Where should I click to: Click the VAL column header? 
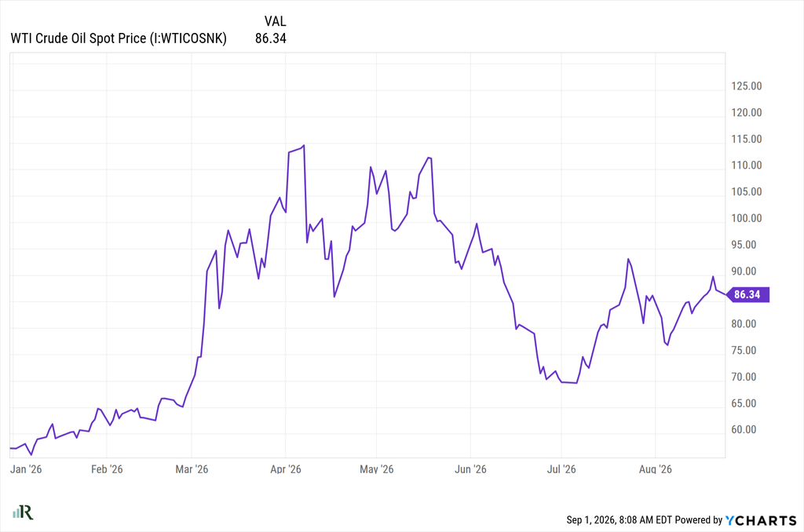(276, 21)
